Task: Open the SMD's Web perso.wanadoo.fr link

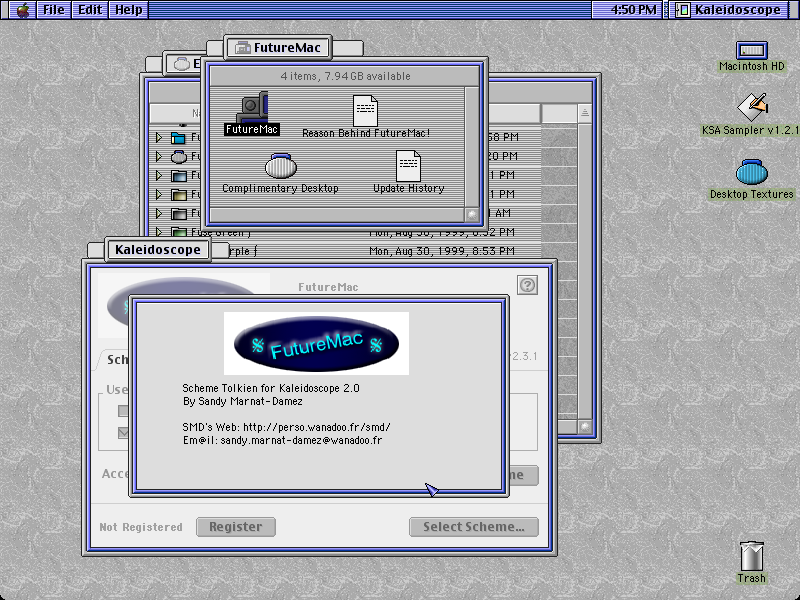Action: tap(286, 427)
